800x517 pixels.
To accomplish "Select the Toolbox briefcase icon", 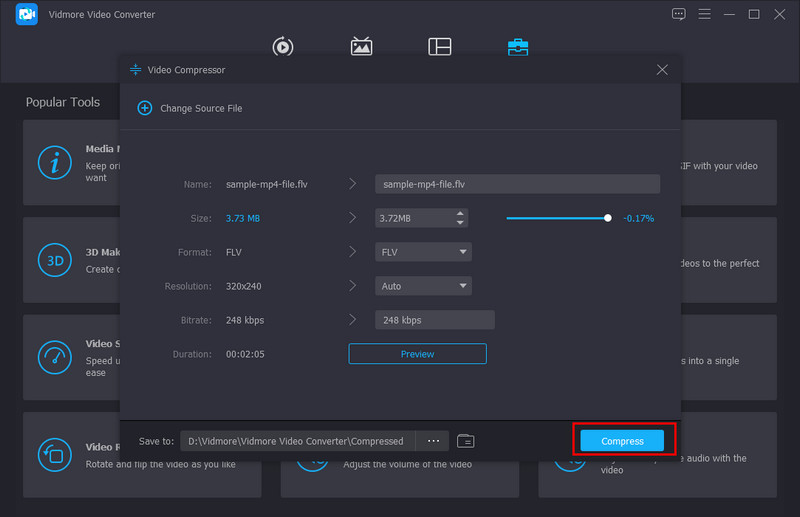I will [x=518, y=47].
